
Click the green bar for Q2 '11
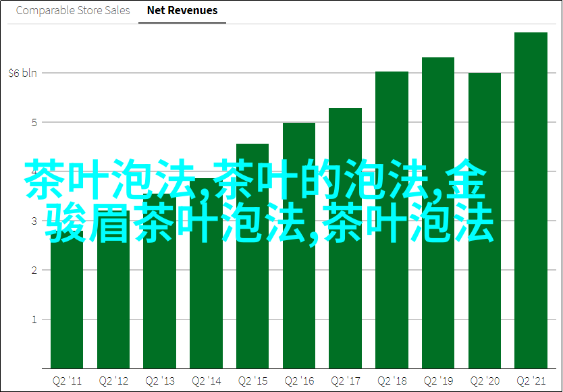(x=67, y=304)
